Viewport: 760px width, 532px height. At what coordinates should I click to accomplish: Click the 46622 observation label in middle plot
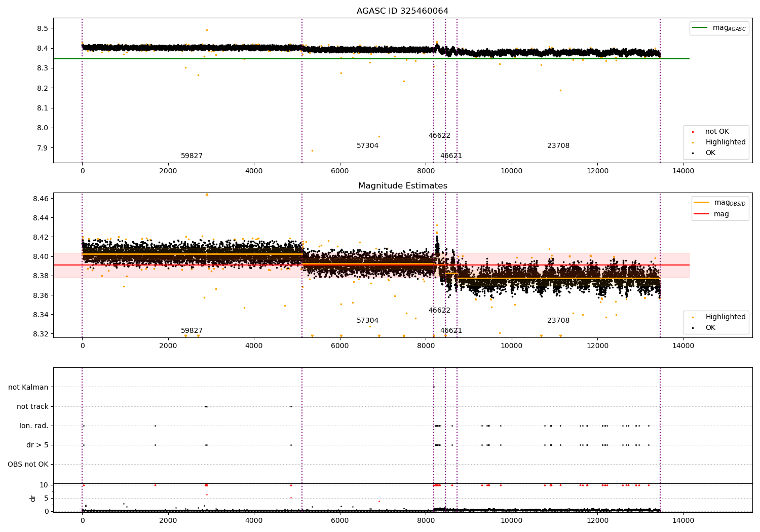click(x=439, y=311)
